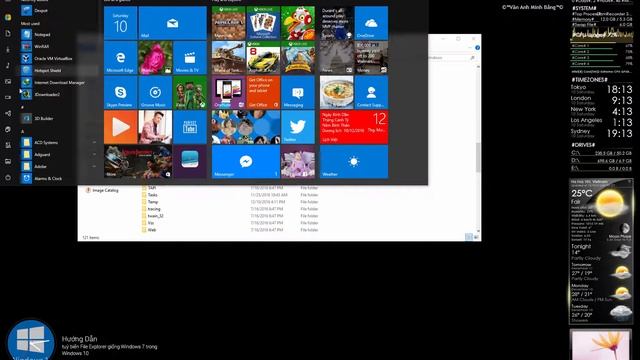Open the OneDrive tile
Viewport: 640px width, 360px height.
(371, 23)
